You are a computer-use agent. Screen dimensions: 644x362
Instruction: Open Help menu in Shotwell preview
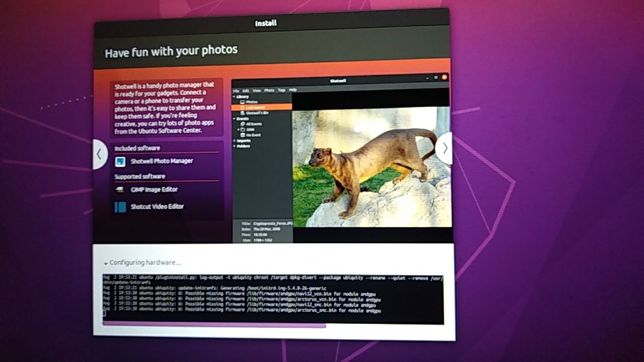292,90
